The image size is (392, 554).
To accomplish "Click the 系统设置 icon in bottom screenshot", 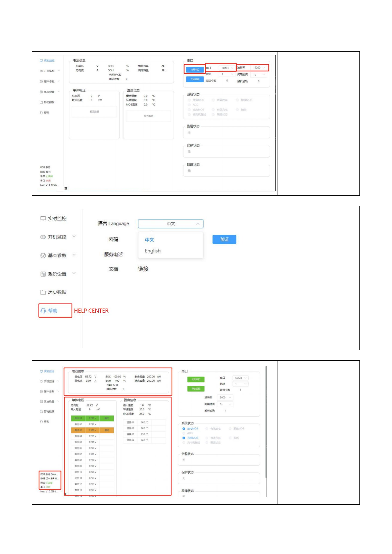I will pyautogui.click(x=41, y=401).
